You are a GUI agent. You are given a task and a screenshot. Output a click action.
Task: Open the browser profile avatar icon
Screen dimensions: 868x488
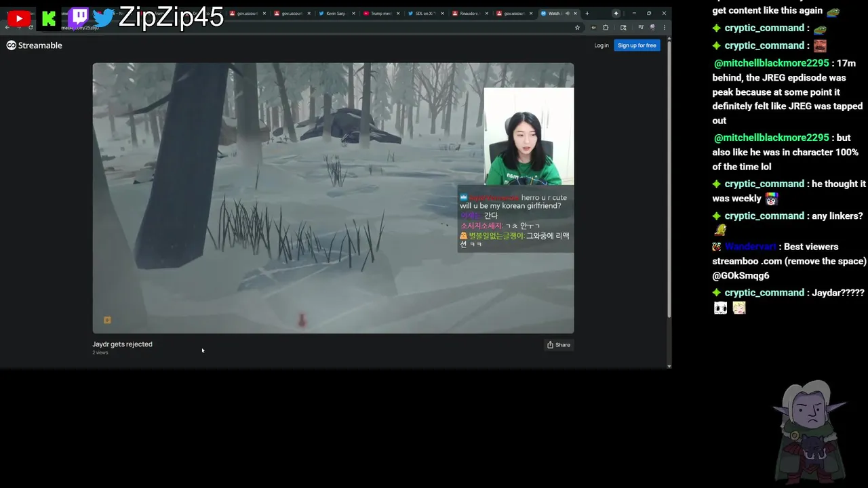coord(653,27)
